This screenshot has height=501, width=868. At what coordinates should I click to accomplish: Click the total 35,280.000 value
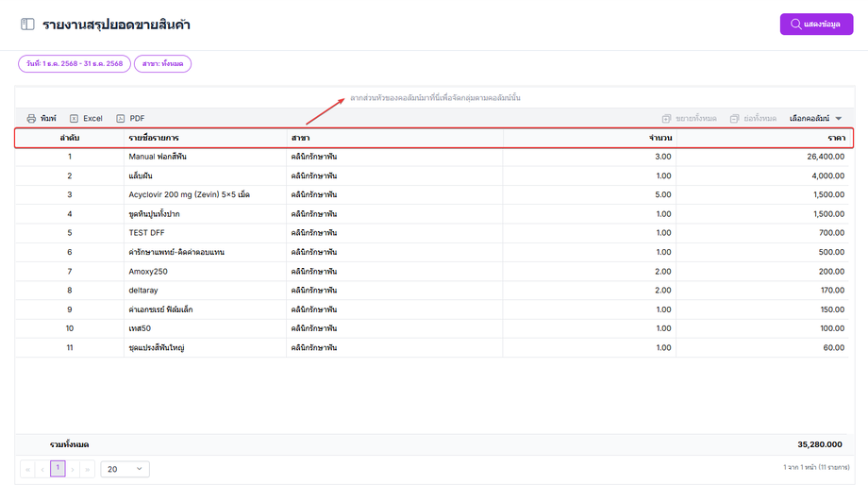(820, 444)
